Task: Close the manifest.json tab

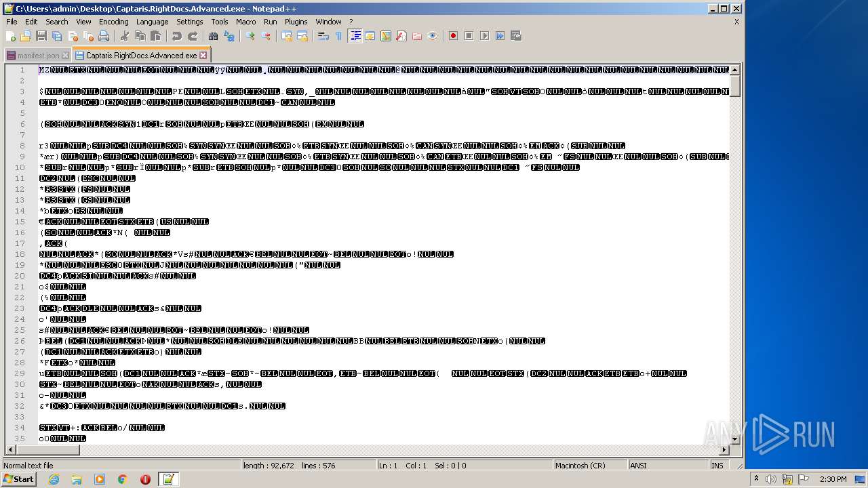Action: coord(65,56)
